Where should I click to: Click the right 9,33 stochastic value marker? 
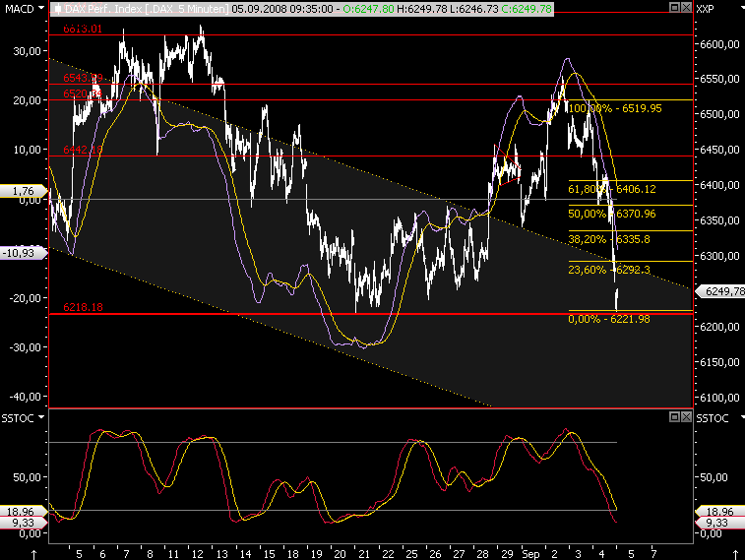(719, 523)
